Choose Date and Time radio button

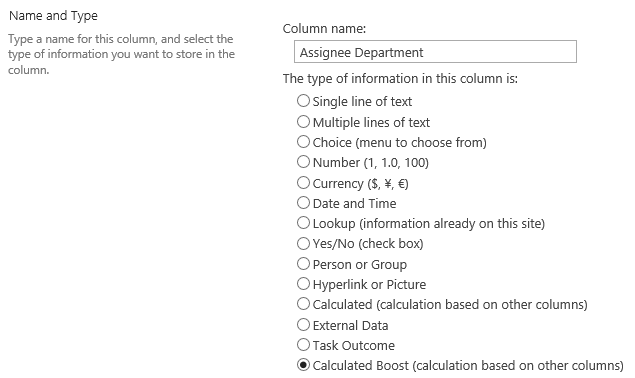pyautogui.click(x=303, y=203)
